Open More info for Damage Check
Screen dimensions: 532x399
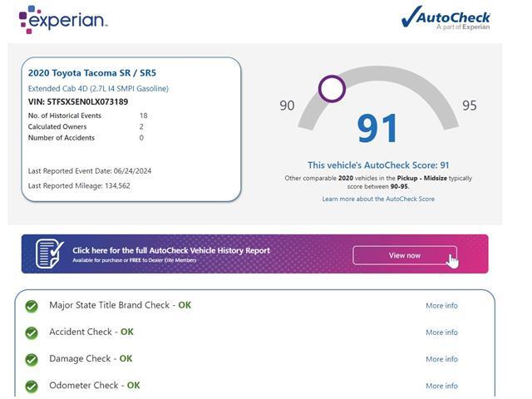(x=441, y=359)
